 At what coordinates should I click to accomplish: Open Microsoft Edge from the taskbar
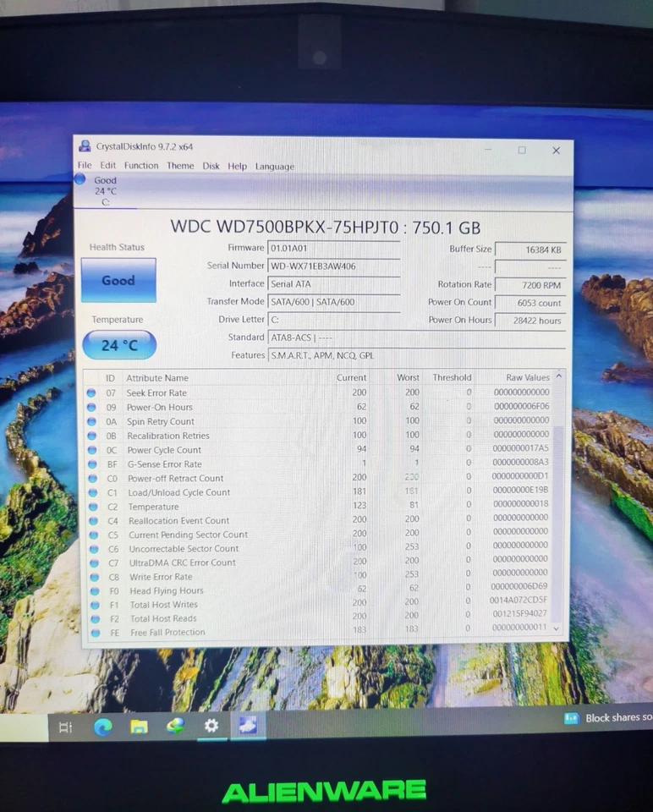coord(103,727)
